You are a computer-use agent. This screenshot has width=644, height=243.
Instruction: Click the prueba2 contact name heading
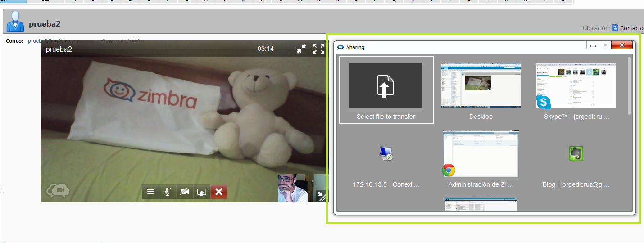tap(45, 24)
